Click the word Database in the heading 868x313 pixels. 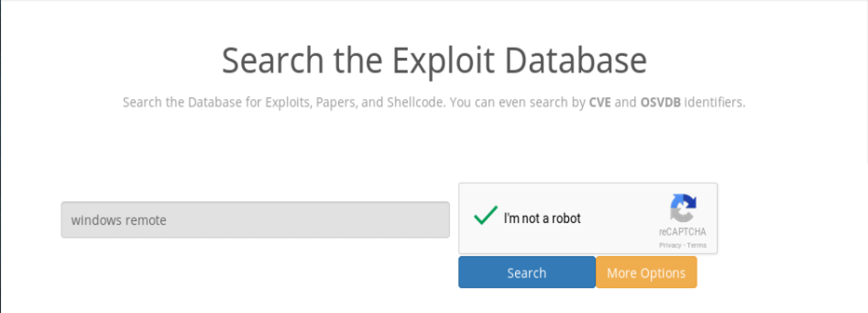point(575,60)
